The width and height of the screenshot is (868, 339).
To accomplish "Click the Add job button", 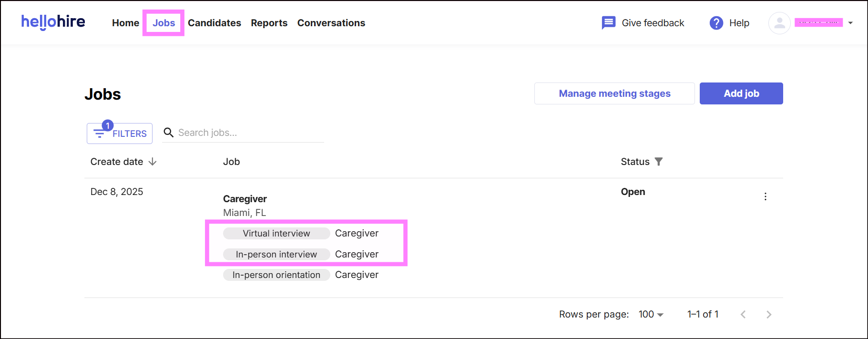I will click(x=741, y=93).
